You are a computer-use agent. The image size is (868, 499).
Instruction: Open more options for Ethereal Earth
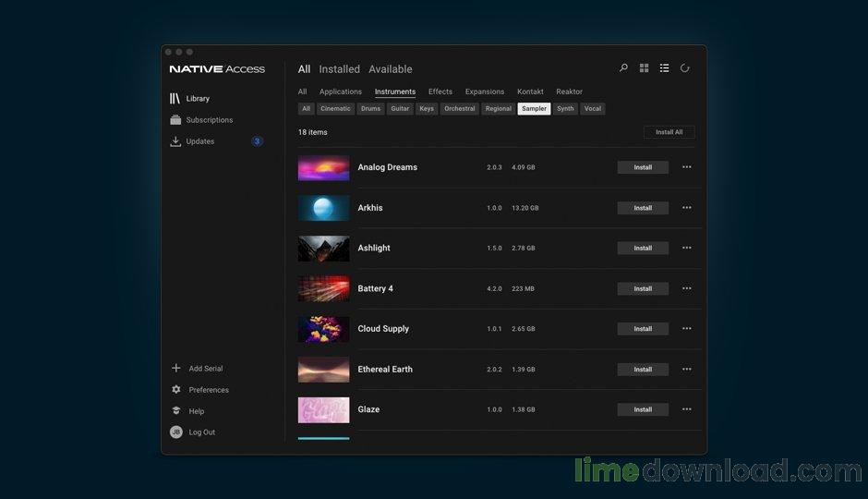686,370
